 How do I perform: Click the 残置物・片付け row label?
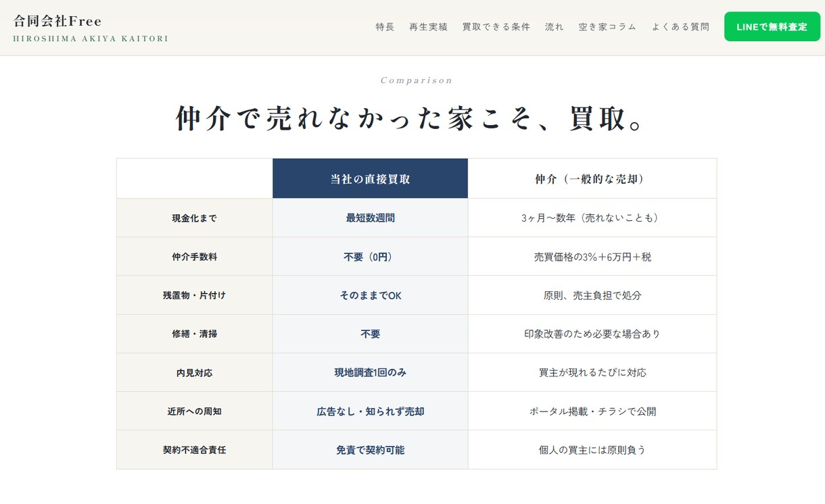[x=194, y=295]
